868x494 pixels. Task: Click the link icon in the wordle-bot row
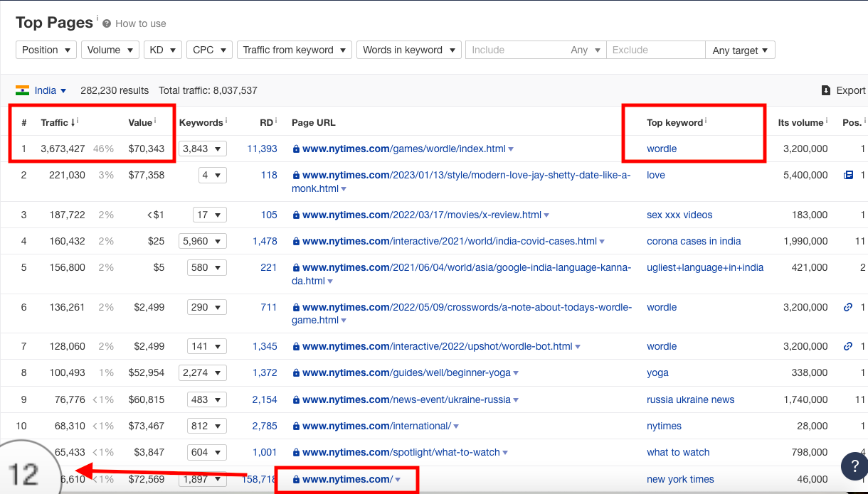(848, 346)
